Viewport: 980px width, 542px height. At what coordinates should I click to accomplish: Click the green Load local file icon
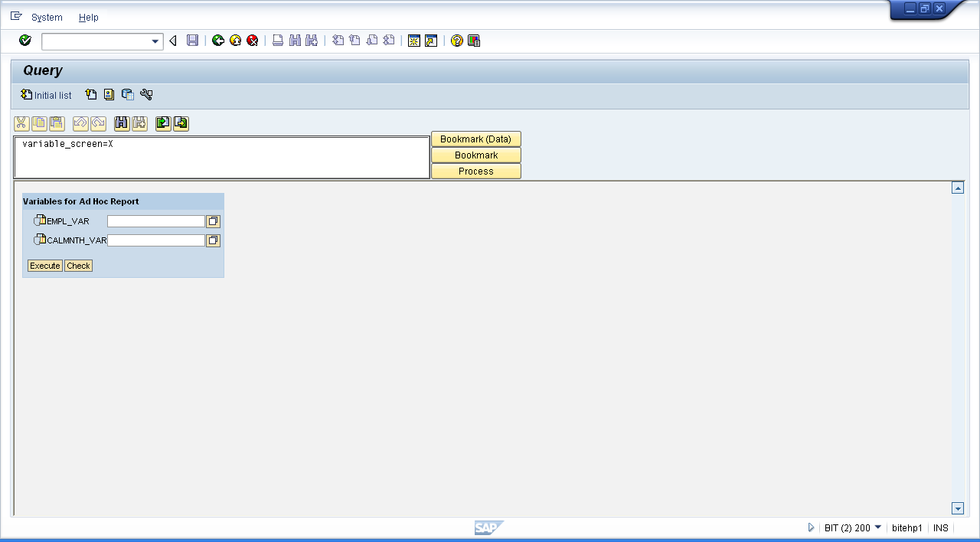tap(163, 123)
